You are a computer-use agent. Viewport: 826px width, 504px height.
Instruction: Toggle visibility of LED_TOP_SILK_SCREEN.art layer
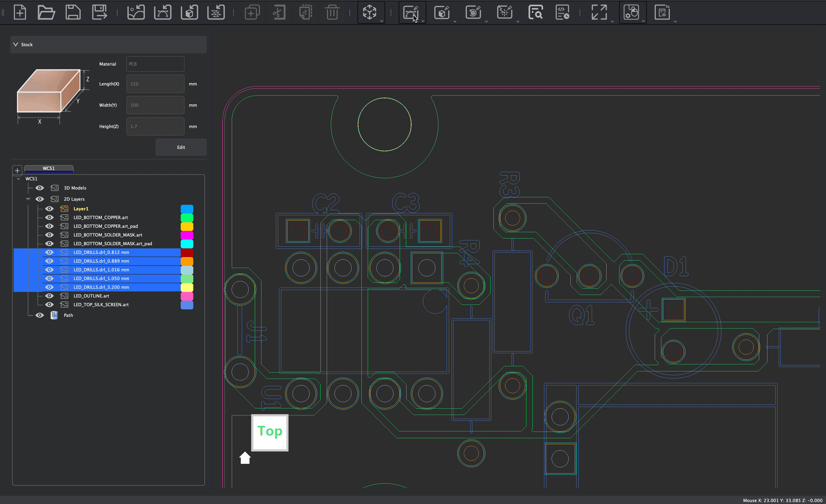pyautogui.click(x=49, y=305)
